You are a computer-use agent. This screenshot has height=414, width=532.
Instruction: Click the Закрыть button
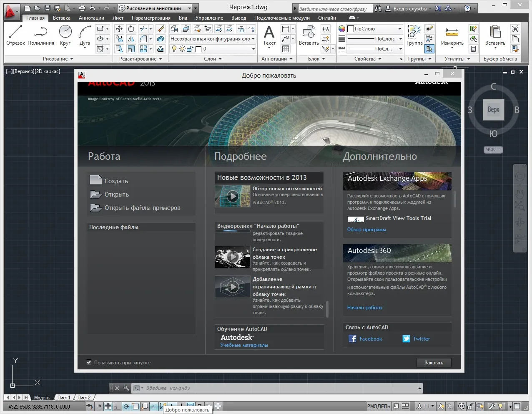coord(434,363)
